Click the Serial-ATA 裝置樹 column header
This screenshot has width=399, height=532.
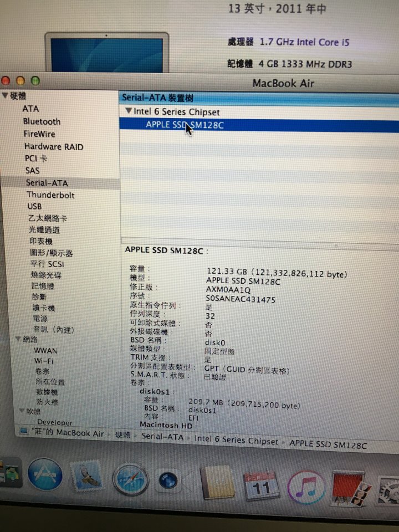pos(259,98)
